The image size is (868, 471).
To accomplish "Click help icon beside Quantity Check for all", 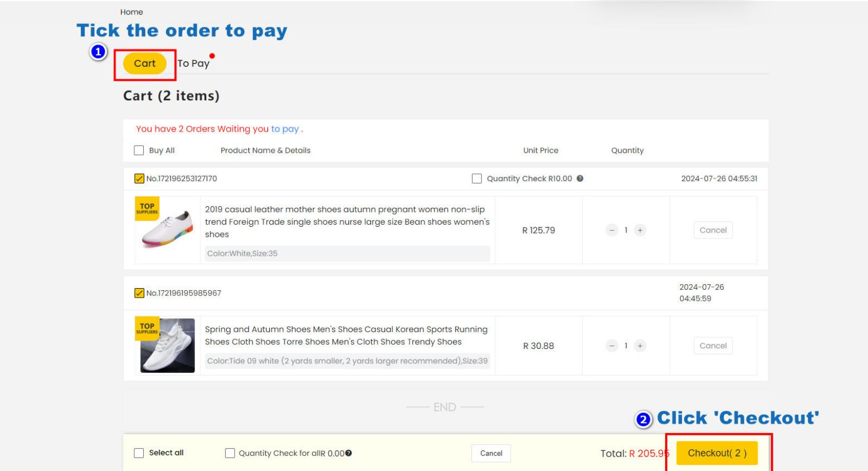I will [x=348, y=453].
